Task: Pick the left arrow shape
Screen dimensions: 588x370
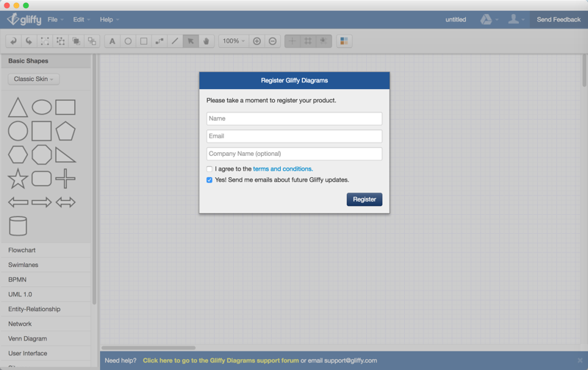Action: click(x=18, y=202)
